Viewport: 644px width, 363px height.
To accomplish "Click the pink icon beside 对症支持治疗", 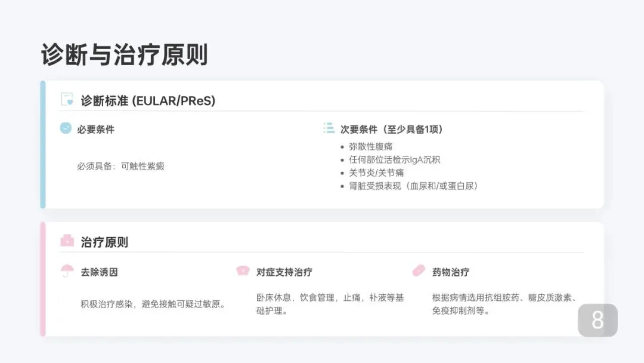I will point(243,271).
